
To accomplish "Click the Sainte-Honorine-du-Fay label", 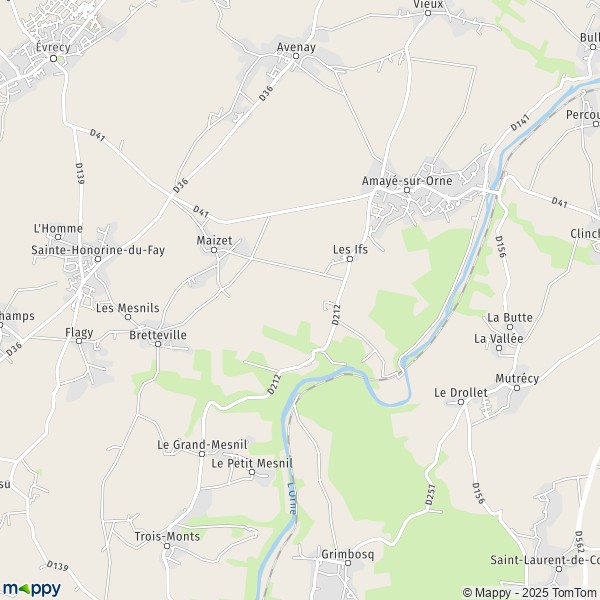I will 98,250.
